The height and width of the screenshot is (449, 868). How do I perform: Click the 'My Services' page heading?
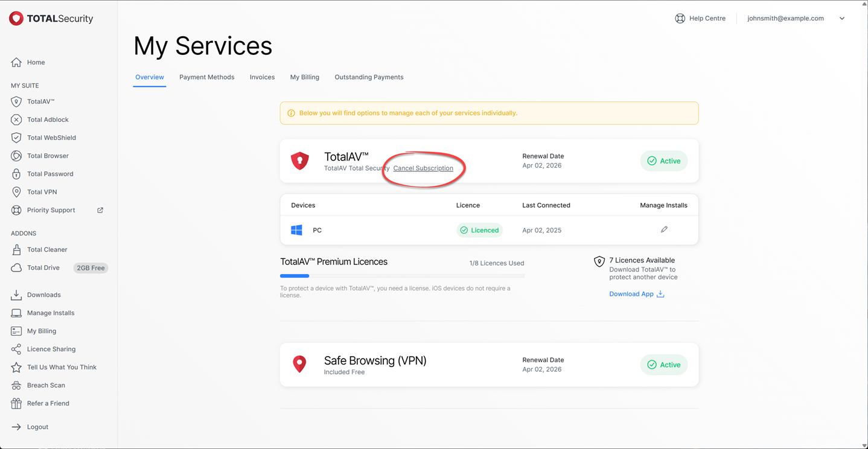click(203, 46)
